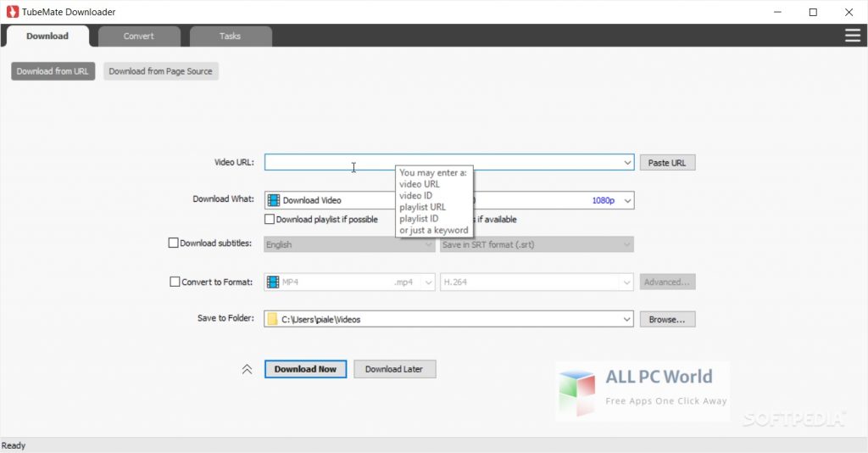Minimize the TubeMate Downloader window

click(777, 12)
